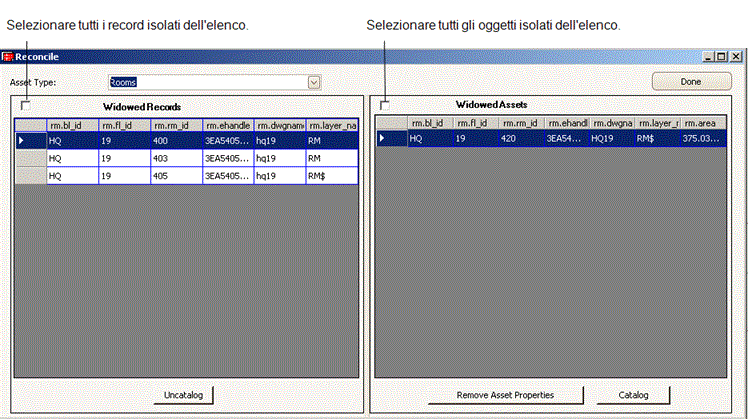Click the 403 cell in Widowed Records
Screen dimensions: 748x419
click(x=177, y=158)
